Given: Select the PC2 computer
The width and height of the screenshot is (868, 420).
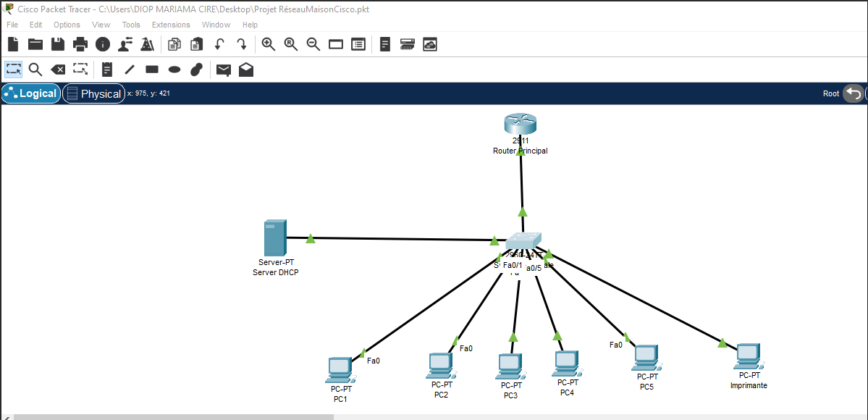Looking at the screenshot, I should (x=442, y=366).
